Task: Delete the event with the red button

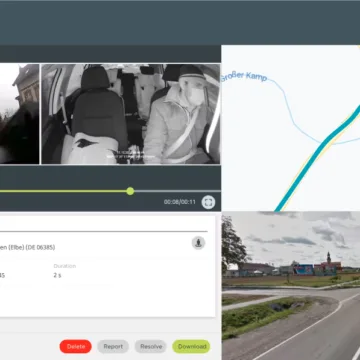Action: 76,346
